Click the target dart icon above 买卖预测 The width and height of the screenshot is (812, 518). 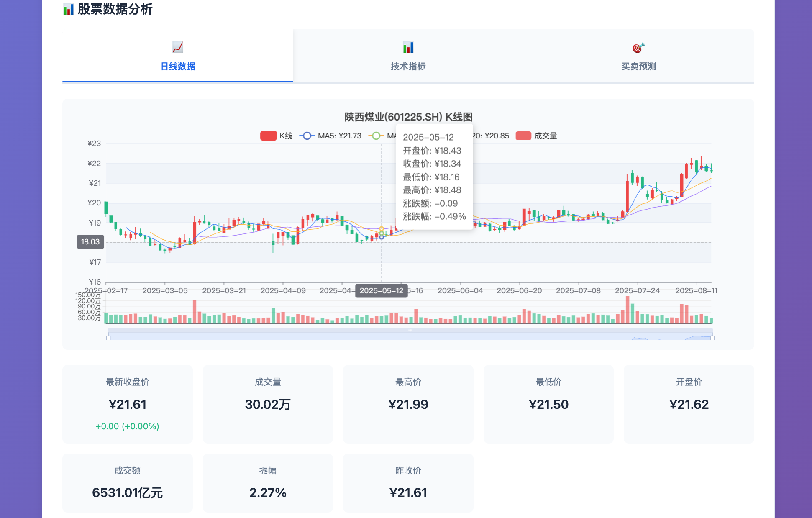[638, 47]
